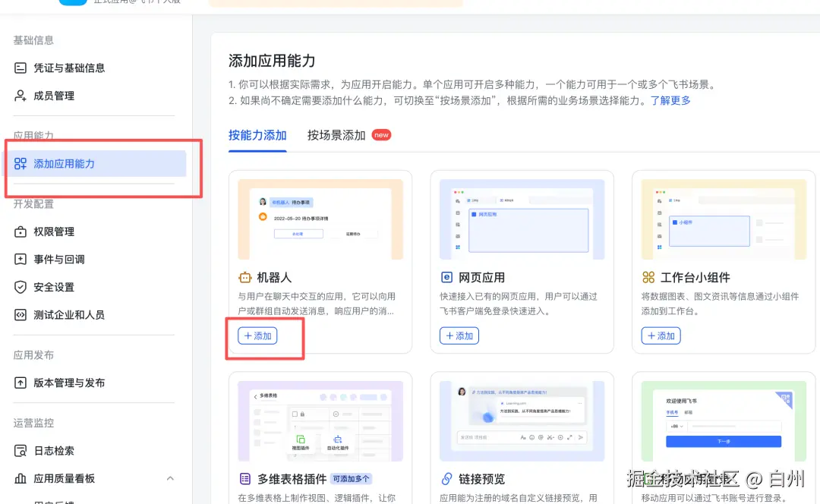Click the 机器人 preview thumbnail
Image resolution: width=820 pixels, height=504 pixels.
(x=320, y=219)
